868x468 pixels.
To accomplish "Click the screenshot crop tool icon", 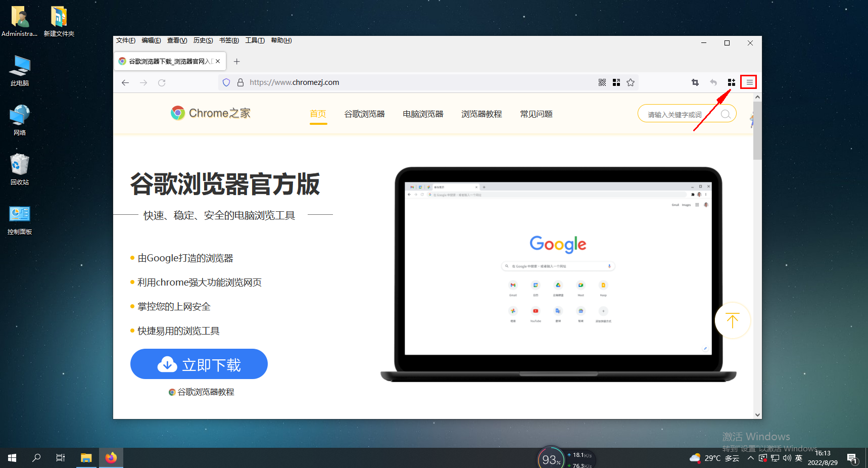I will 695,82.
